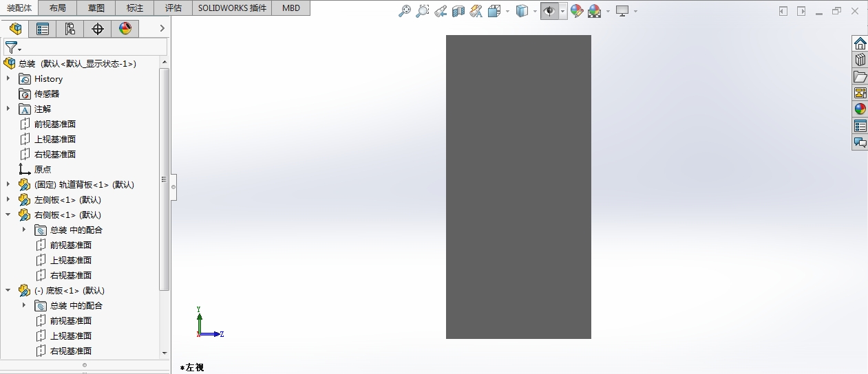868x374 pixels.
Task: Open the SOLIDWORKS Forum task pane
Action: (x=860, y=142)
